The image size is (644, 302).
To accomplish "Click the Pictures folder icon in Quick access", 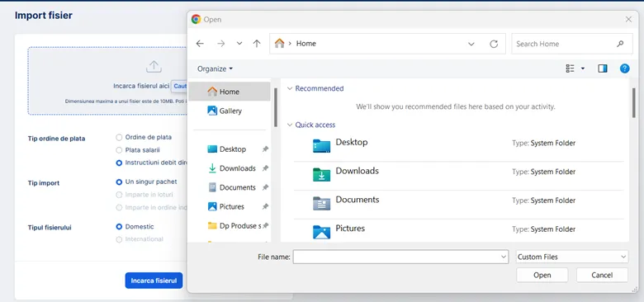I will pos(321,232).
